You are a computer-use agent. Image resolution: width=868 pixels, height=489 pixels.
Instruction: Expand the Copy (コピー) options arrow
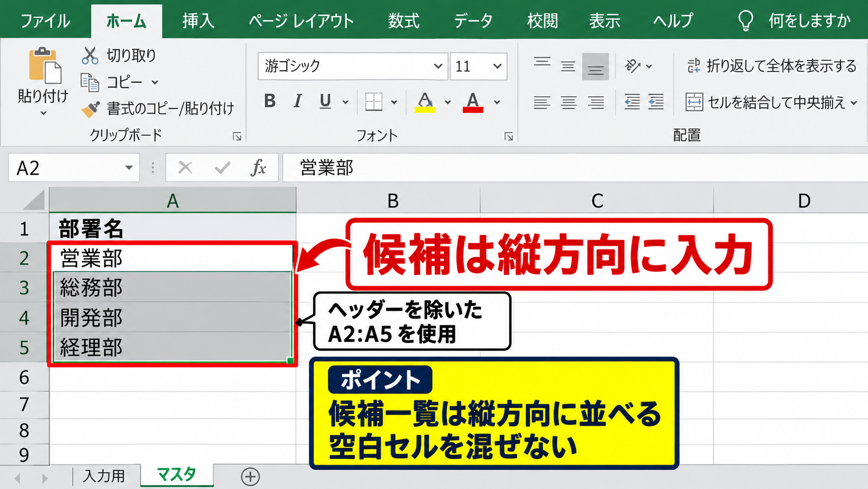155,83
